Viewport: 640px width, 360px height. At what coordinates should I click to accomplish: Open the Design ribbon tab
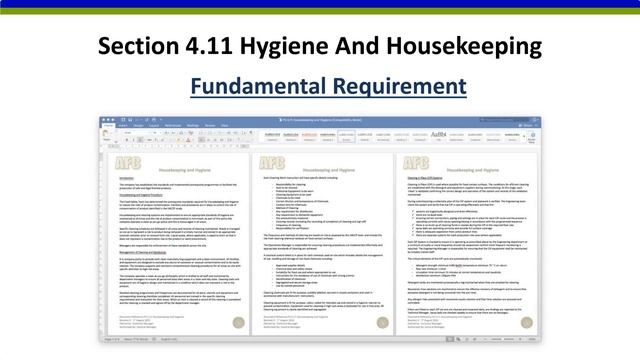point(138,126)
